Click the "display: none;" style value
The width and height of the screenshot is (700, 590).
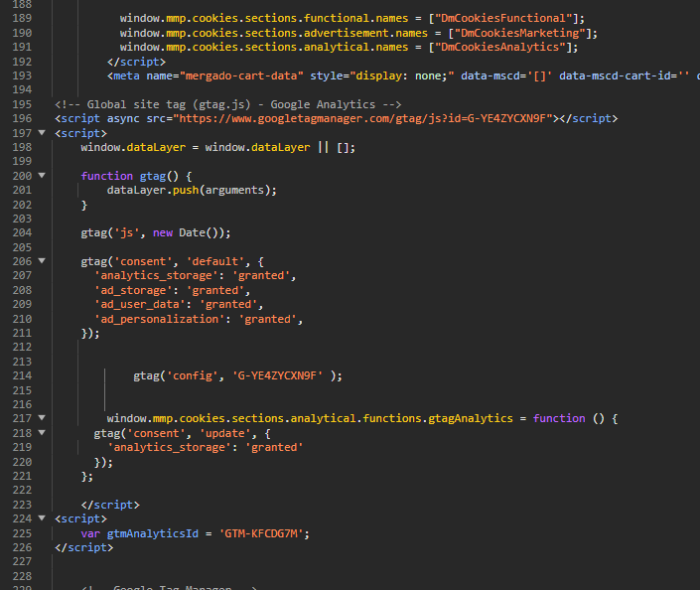click(402, 75)
